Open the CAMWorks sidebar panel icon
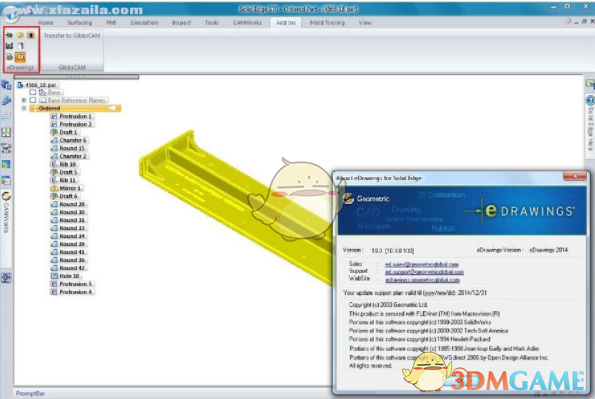Viewport: 595px width, 399px height. pos(6,196)
